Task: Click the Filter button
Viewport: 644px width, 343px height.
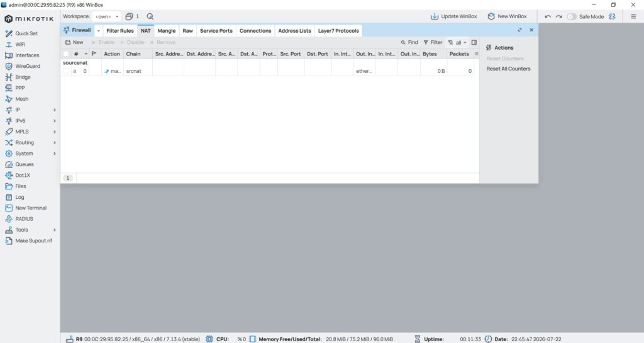Action: [x=433, y=42]
